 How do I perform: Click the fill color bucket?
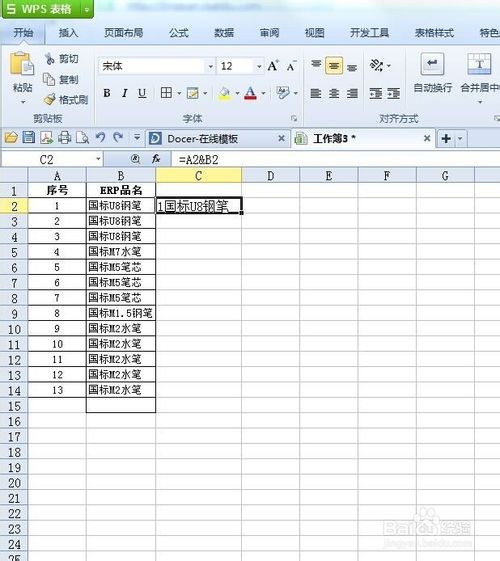[225, 93]
